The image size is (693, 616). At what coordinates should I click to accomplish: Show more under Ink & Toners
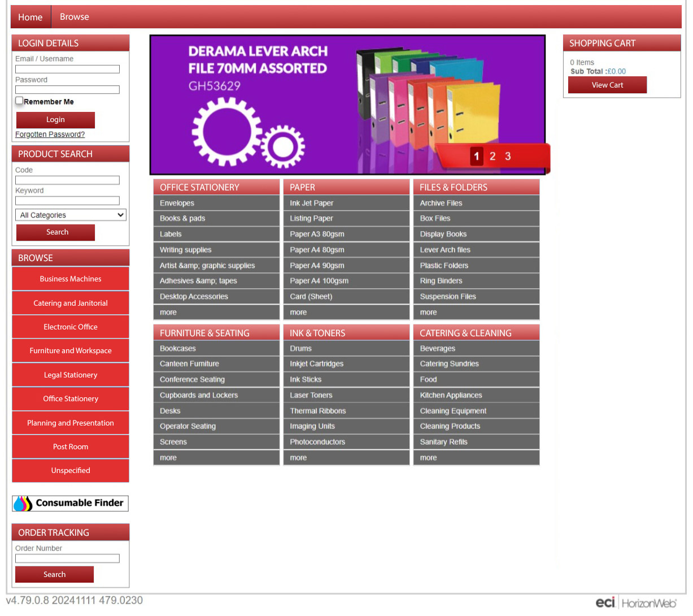pos(346,458)
